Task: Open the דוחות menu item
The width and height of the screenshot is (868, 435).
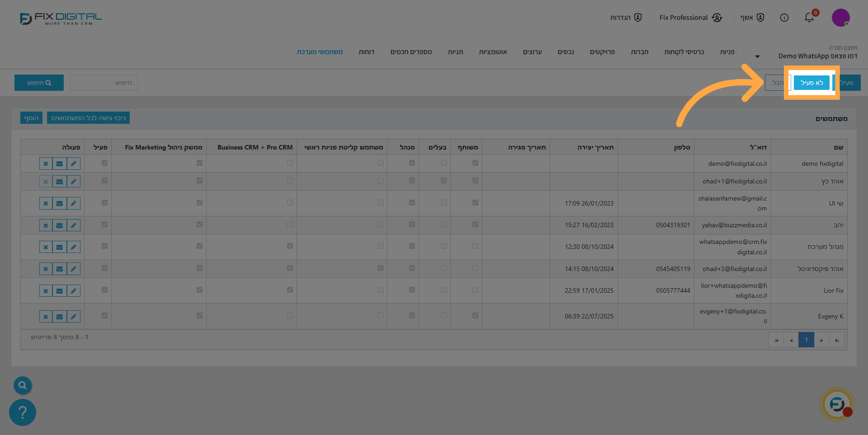Action: click(366, 52)
